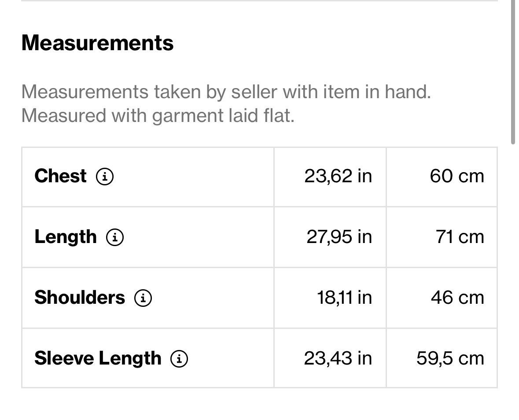
Task: Open the Chest info icon
Action: (105, 177)
